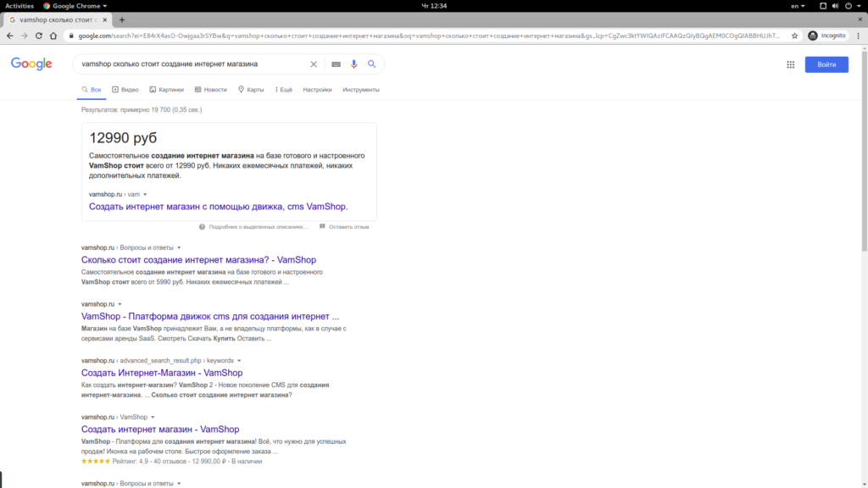Open Google apps grid icon

tap(791, 64)
